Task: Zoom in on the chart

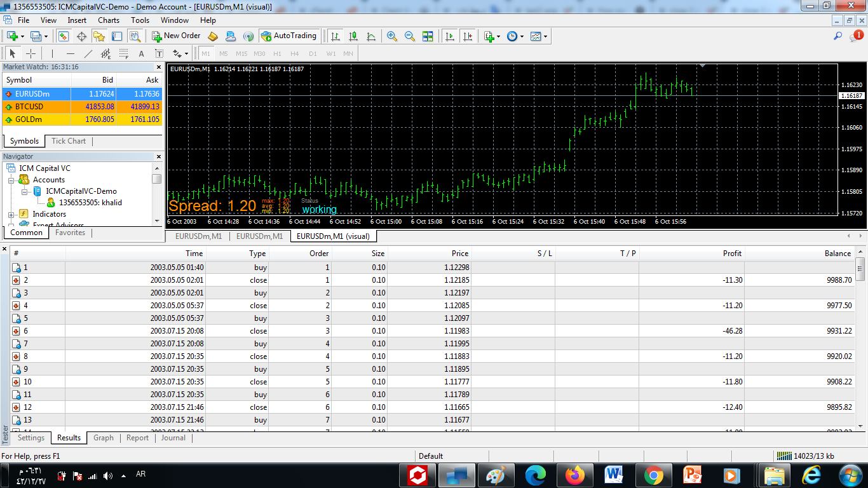Action: [x=392, y=36]
